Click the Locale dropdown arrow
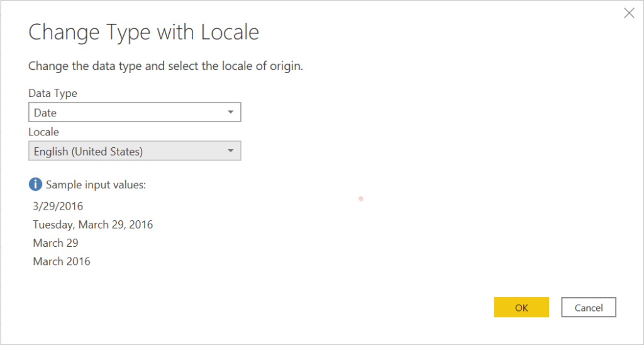 231,151
